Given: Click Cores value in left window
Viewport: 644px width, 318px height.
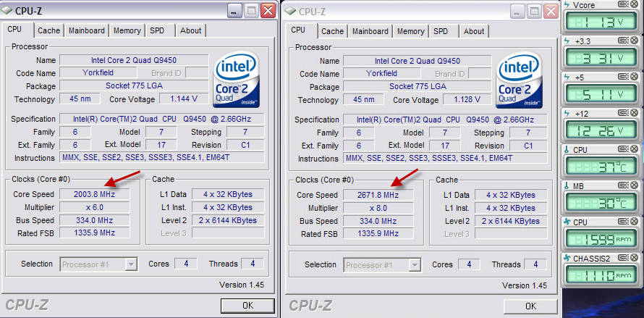Looking at the screenshot, I should tap(186, 264).
